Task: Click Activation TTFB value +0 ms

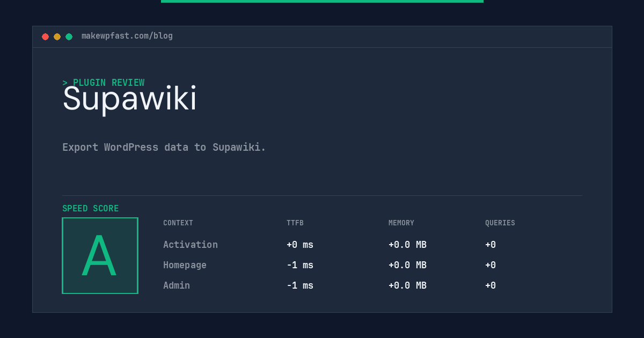Action: coord(300,245)
